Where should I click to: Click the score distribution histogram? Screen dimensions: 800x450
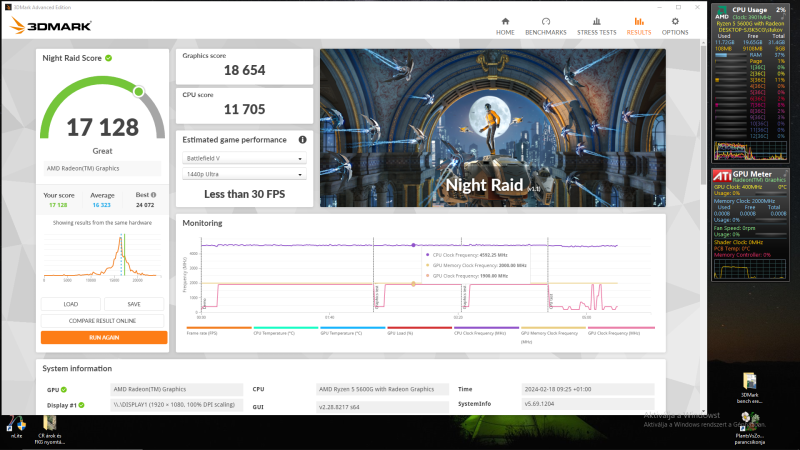103,257
